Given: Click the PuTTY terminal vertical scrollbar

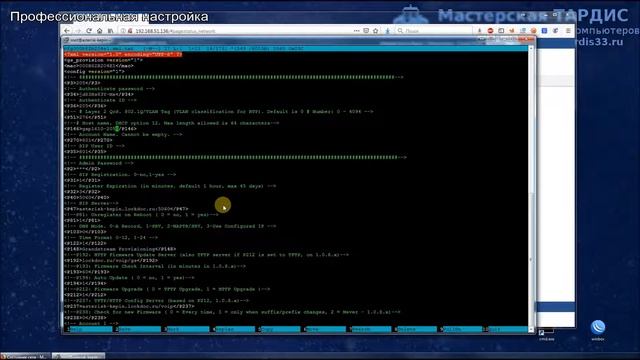Looking at the screenshot, I should [x=531, y=189].
